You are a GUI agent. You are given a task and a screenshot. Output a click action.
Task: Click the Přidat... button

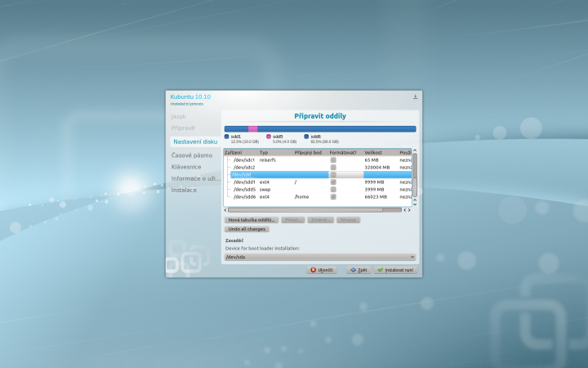tap(293, 220)
